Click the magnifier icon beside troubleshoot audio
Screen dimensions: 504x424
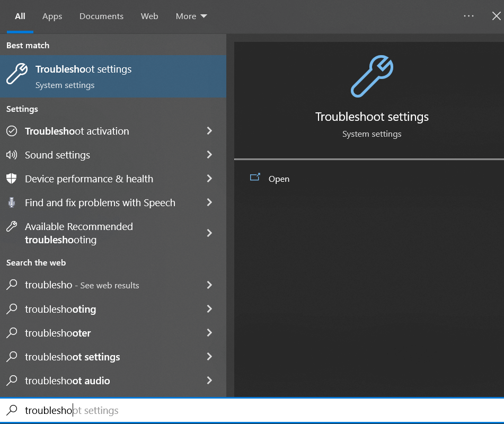[x=12, y=381]
